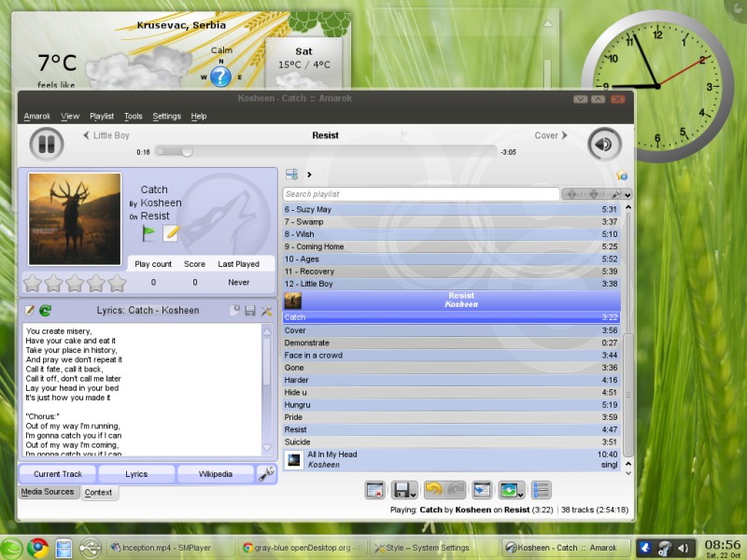Rate the track three stars
This screenshot has height=560, width=747.
click(75, 283)
